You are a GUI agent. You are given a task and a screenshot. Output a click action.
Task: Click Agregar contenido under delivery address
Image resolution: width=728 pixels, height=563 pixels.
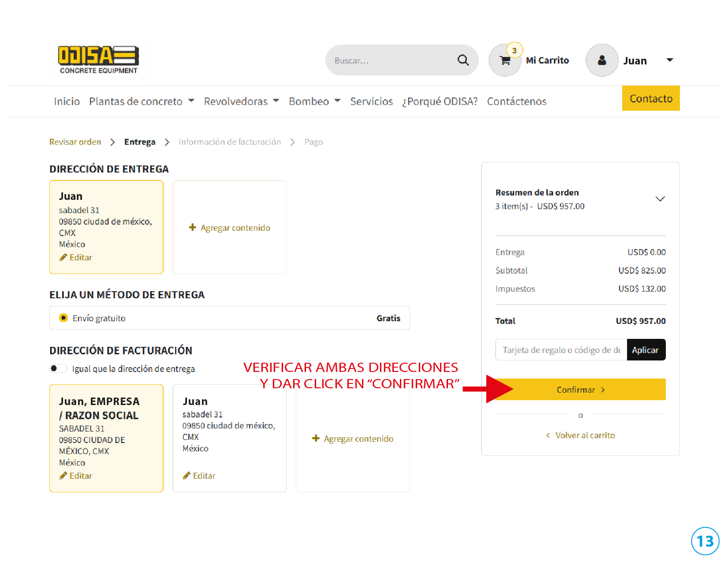(x=235, y=228)
